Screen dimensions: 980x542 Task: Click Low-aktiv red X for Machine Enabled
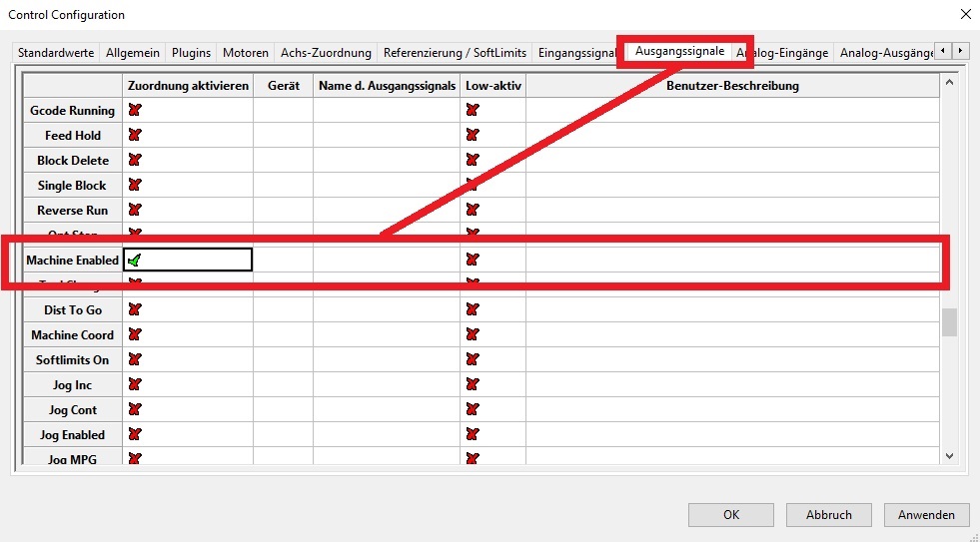472,260
